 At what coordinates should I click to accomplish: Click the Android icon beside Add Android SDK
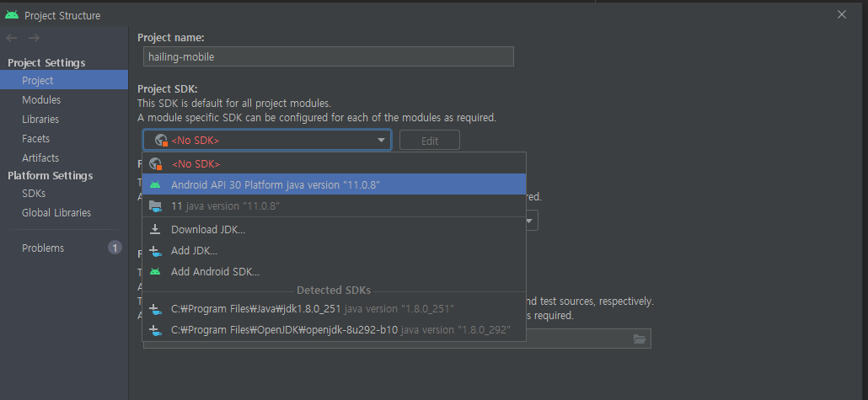point(155,272)
